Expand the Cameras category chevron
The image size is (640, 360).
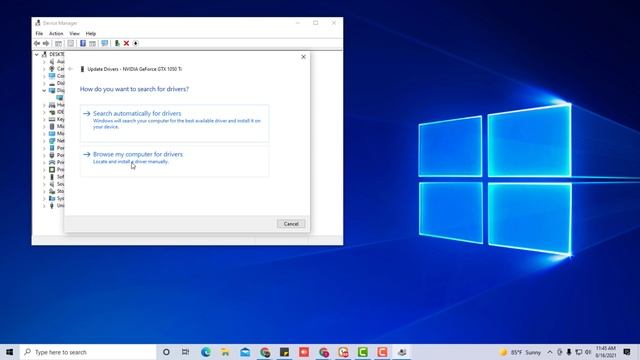click(44, 69)
